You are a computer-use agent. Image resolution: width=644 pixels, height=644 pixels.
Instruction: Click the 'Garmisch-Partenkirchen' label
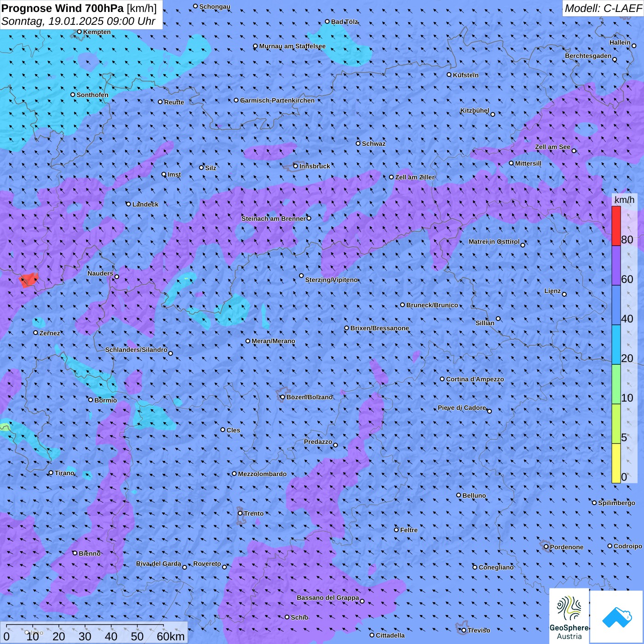pos(277,100)
